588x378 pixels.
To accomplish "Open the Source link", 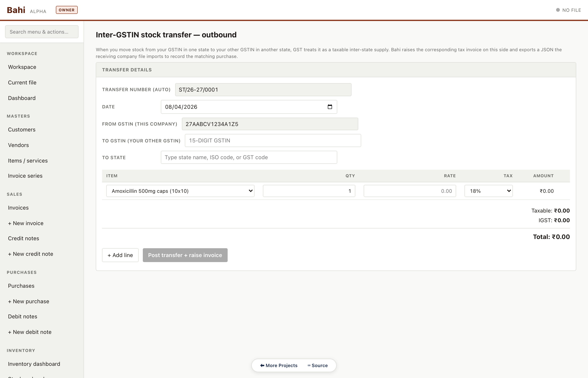I will tap(318, 365).
